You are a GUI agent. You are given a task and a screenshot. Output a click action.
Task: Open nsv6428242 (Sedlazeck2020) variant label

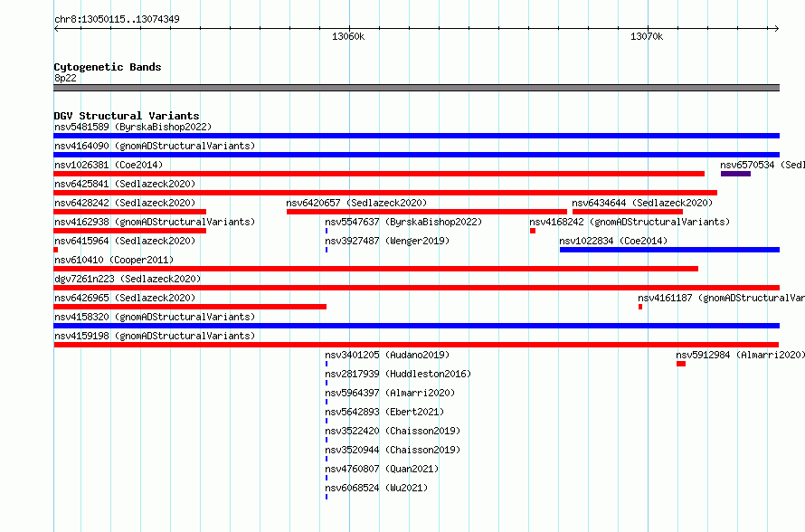coord(125,203)
